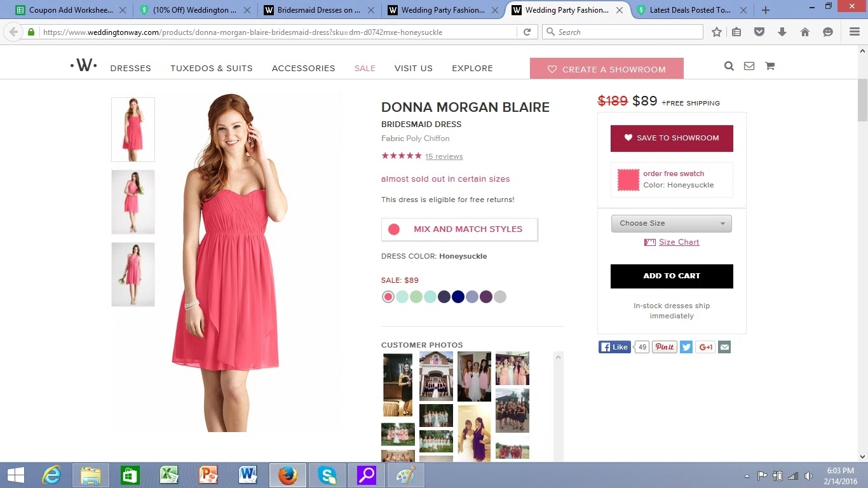The height and width of the screenshot is (488, 868).
Task: Click the Firefox back arrow button
Action: 13,32
